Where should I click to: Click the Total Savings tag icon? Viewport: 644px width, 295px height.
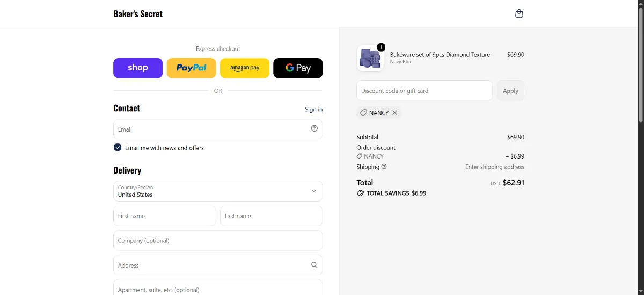[x=360, y=193]
